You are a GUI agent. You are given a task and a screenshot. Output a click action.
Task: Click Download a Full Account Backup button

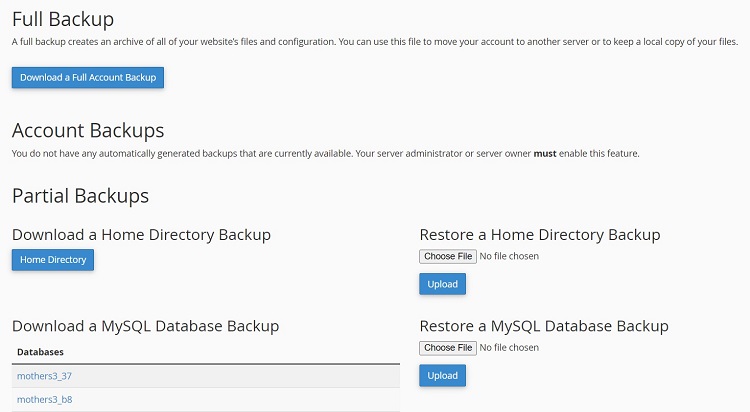click(88, 78)
